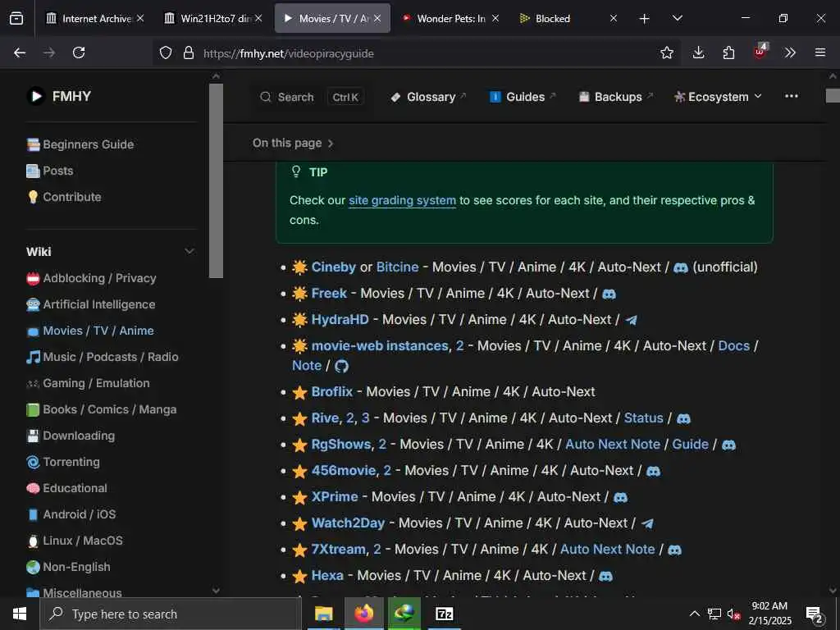The height and width of the screenshot is (630, 840).
Task: Open Discord icon on 456movie row
Action: pos(653,471)
